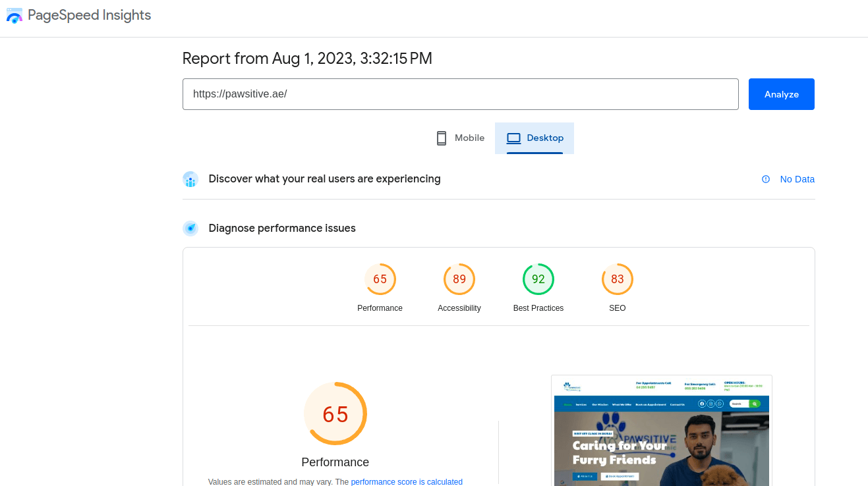Click the Diagnose performance issues icon
Image resolution: width=868 pixels, height=486 pixels.
[190, 229]
